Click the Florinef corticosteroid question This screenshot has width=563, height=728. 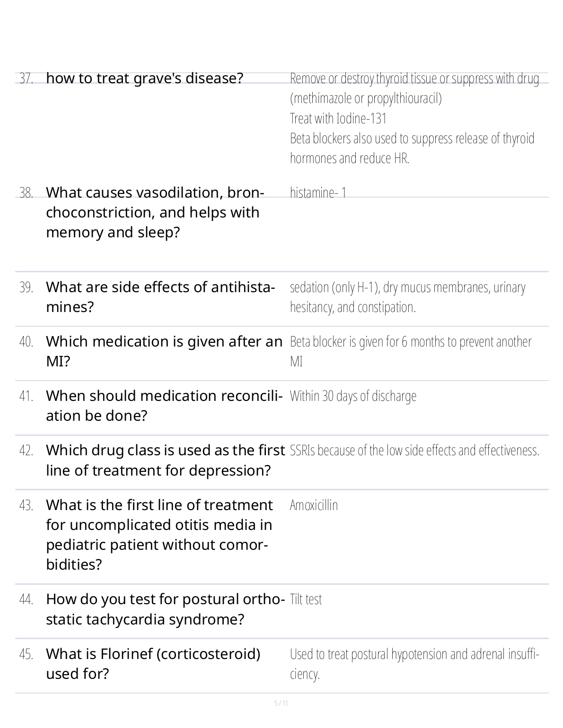click(153, 664)
